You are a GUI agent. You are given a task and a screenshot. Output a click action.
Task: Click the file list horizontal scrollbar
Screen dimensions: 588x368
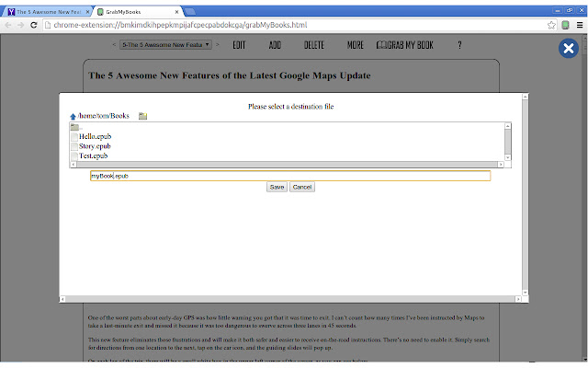click(x=287, y=165)
